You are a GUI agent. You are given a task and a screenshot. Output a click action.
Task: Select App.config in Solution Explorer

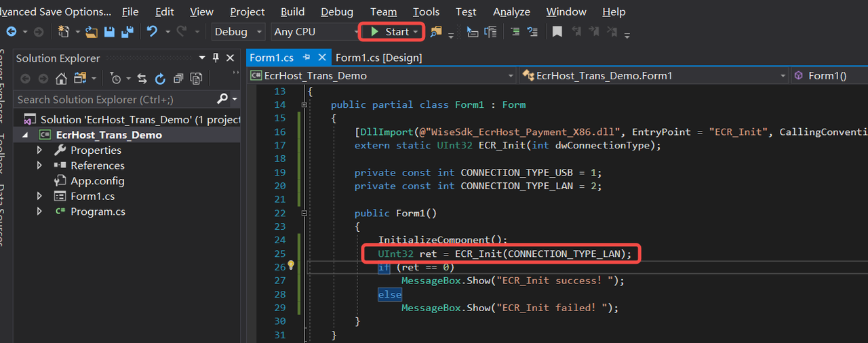(97, 181)
